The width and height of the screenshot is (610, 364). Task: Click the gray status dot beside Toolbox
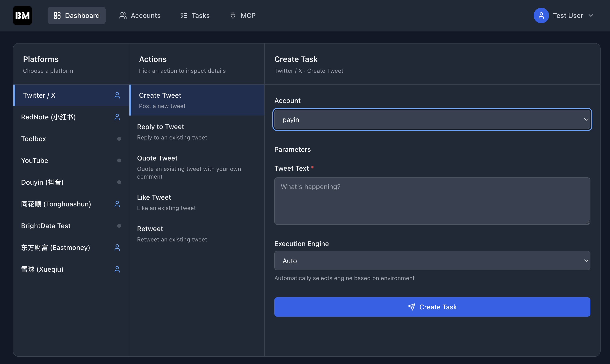coord(119,139)
